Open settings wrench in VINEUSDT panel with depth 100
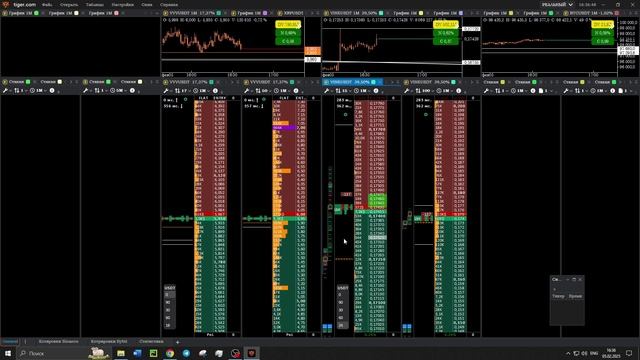640x360 pixels. point(407,91)
